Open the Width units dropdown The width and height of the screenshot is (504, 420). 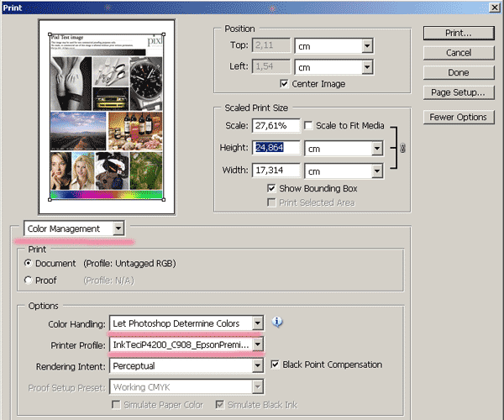376,171
